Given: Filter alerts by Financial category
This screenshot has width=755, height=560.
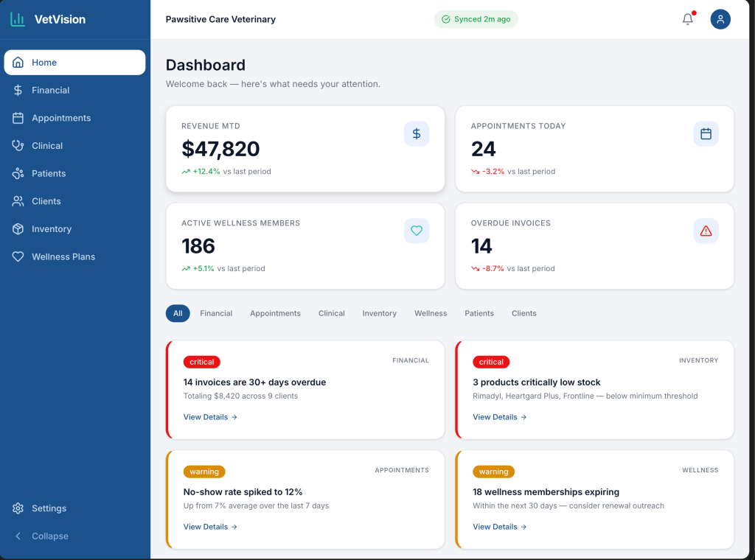Looking at the screenshot, I should coord(216,313).
